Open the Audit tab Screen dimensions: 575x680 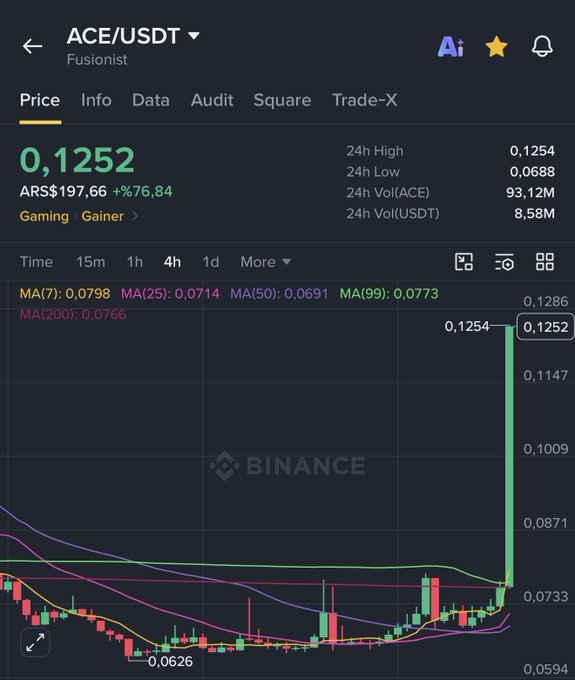point(212,100)
